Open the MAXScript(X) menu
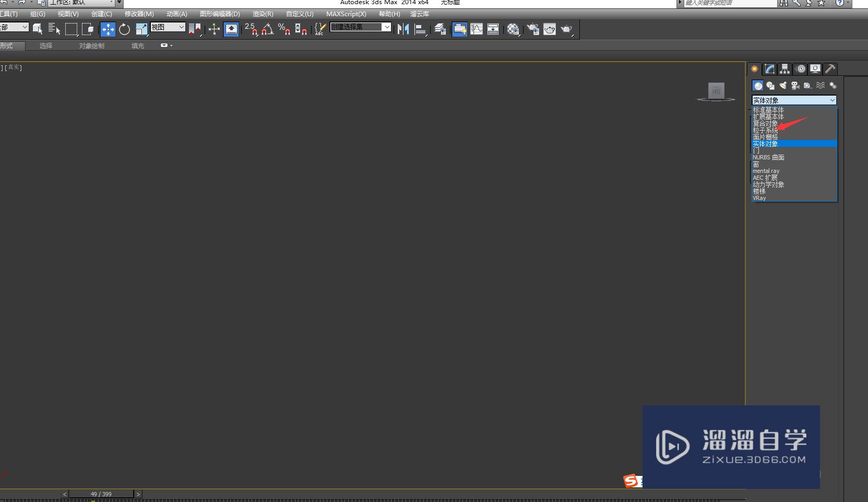 tap(346, 14)
